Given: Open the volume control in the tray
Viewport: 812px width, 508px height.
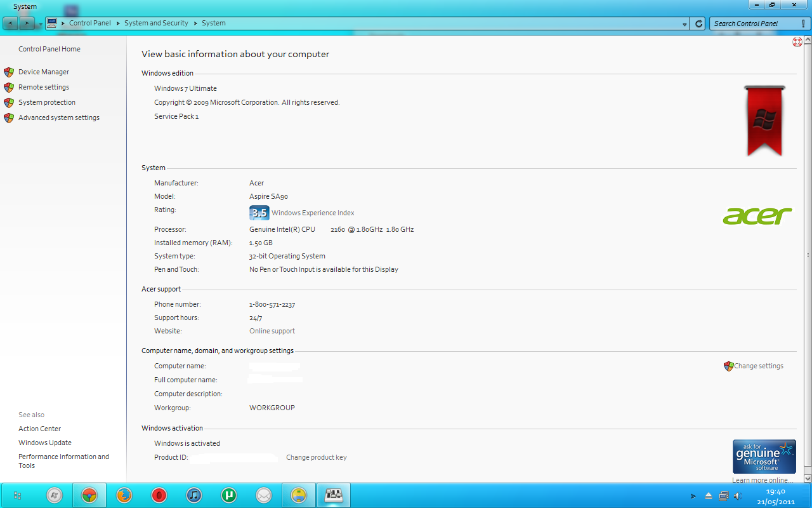Looking at the screenshot, I should pyautogui.click(x=738, y=496).
